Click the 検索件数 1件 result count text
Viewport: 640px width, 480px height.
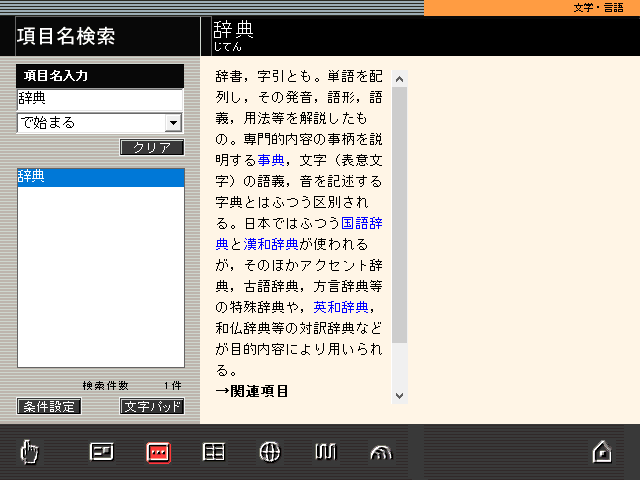point(132,385)
